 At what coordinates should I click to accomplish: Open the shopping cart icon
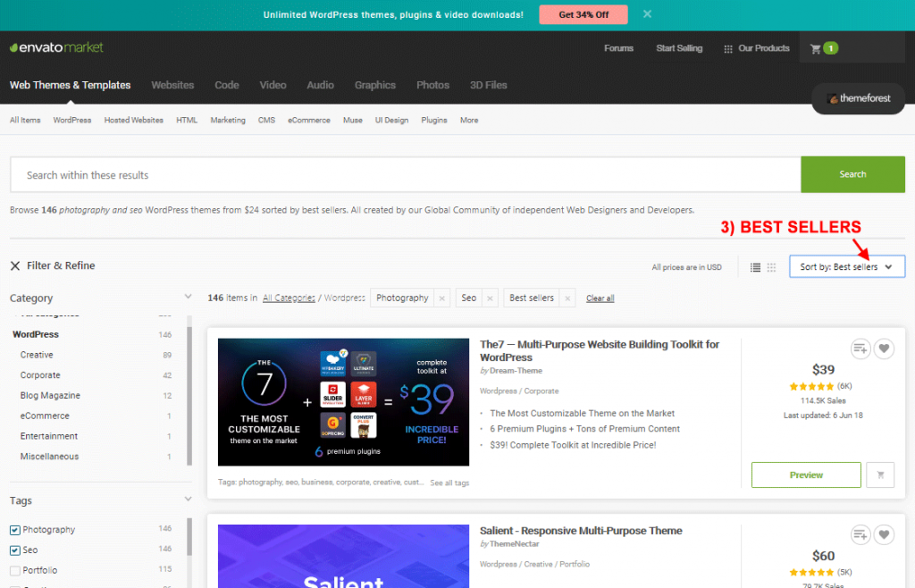click(815, 48)
